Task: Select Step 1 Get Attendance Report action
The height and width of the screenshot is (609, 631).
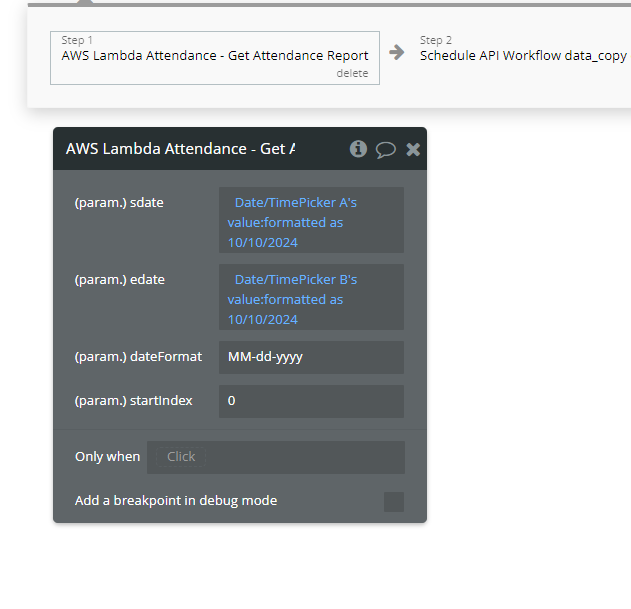Action: (215, 58)
